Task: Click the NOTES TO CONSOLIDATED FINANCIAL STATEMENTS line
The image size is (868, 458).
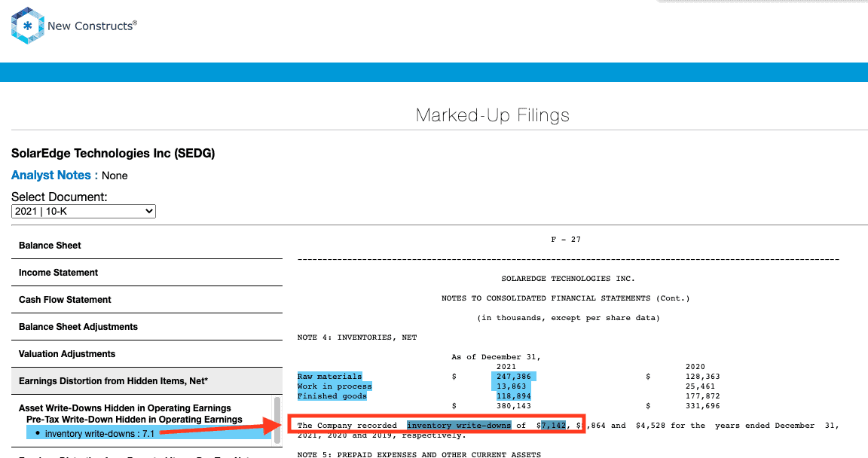Action: tap(566, 298)
